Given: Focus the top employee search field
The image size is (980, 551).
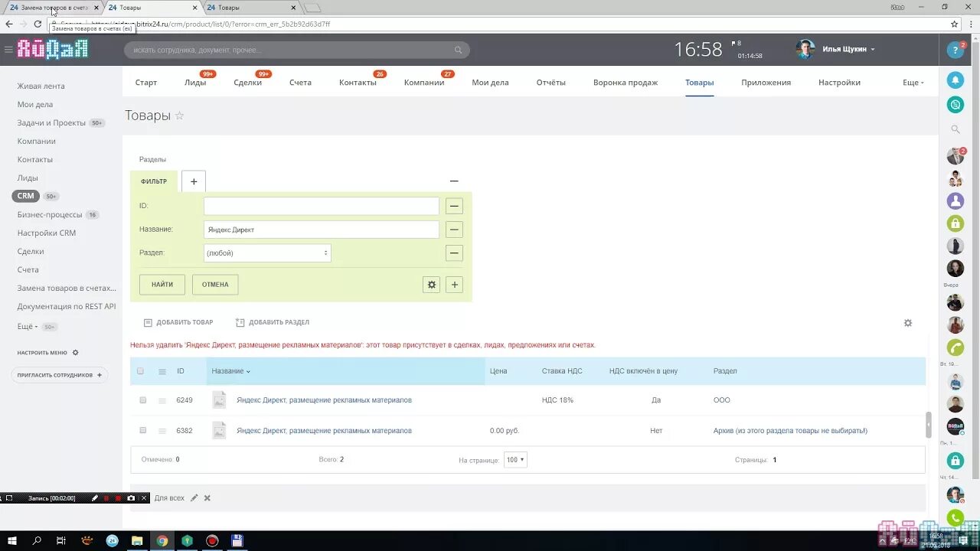Looking at the screenshot, I should coord(297,51).
